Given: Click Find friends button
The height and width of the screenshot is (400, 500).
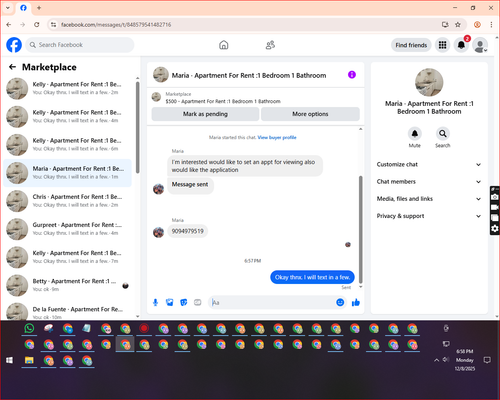Looking at the screenshot, I should pos(411,45).
